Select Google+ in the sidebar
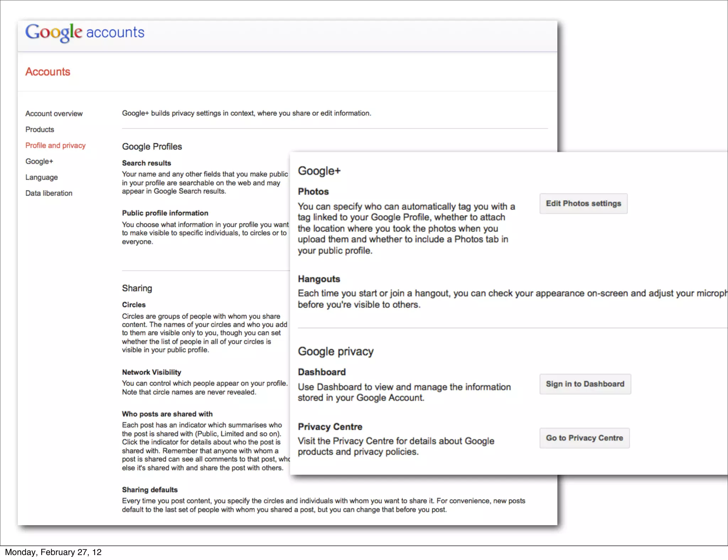This screenshot has height=560, width=728. click(x=39, y=162)
